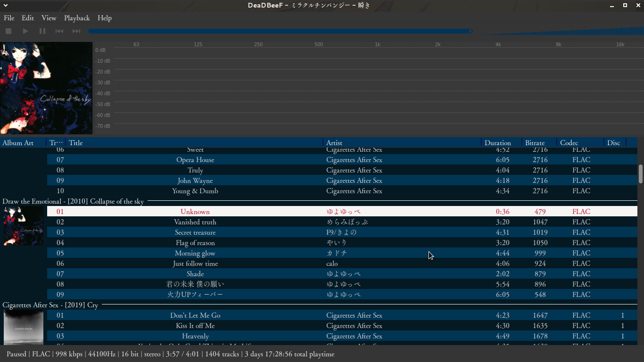Click the Pause button
The image size is (644, 362).
point(42,31)
